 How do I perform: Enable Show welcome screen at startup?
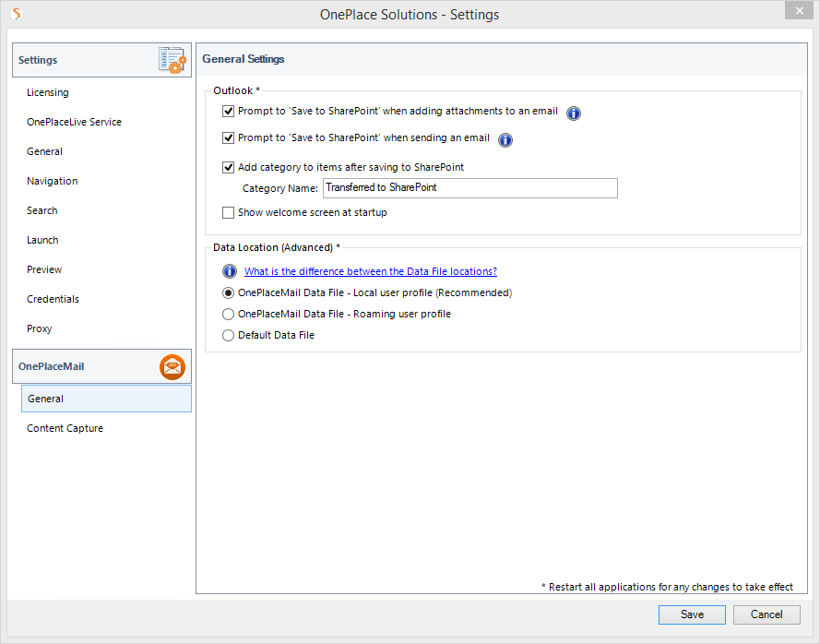tap(228, 212)
